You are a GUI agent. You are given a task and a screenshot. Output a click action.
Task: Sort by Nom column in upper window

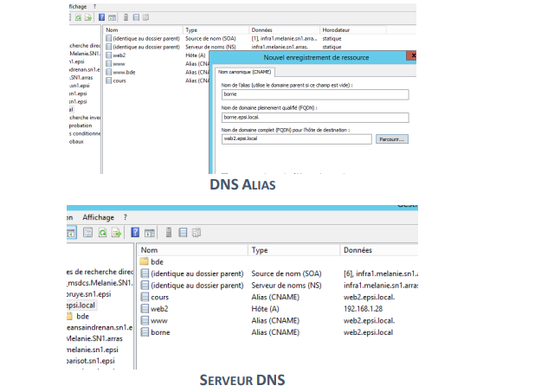tap(143, 30)
